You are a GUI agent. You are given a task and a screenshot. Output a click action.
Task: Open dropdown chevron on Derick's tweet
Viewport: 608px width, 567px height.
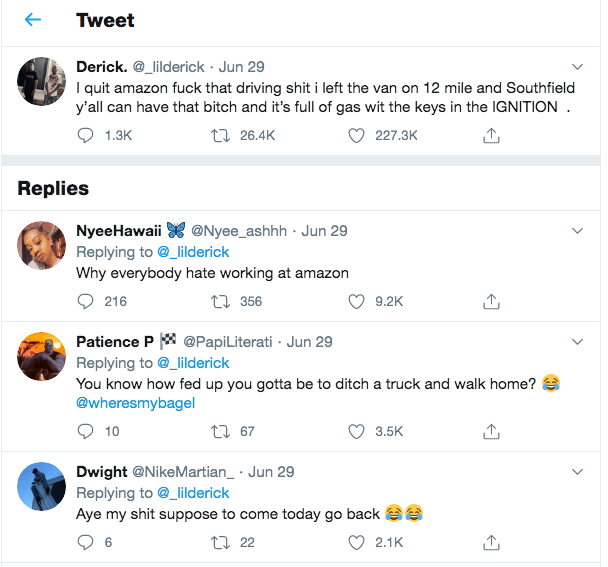577,67
